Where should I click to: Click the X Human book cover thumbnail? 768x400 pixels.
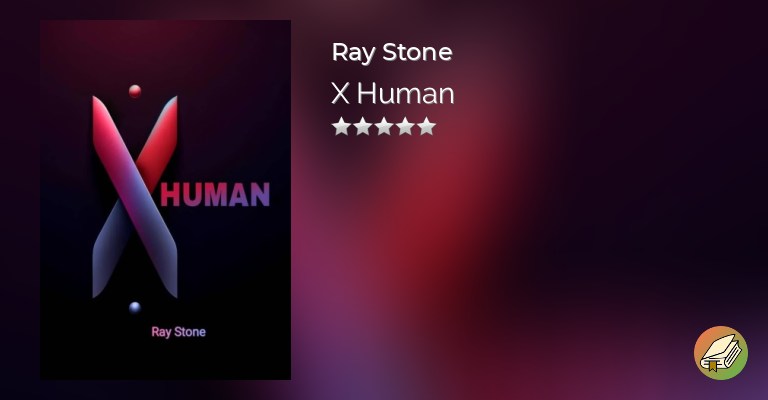166,200
